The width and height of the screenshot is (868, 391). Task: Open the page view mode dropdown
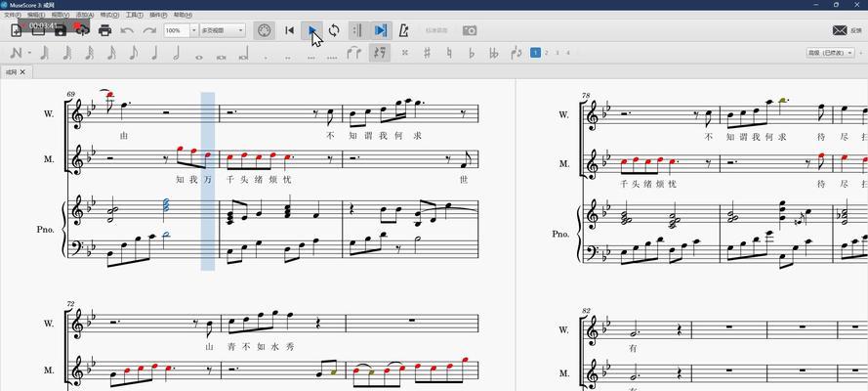223,30
